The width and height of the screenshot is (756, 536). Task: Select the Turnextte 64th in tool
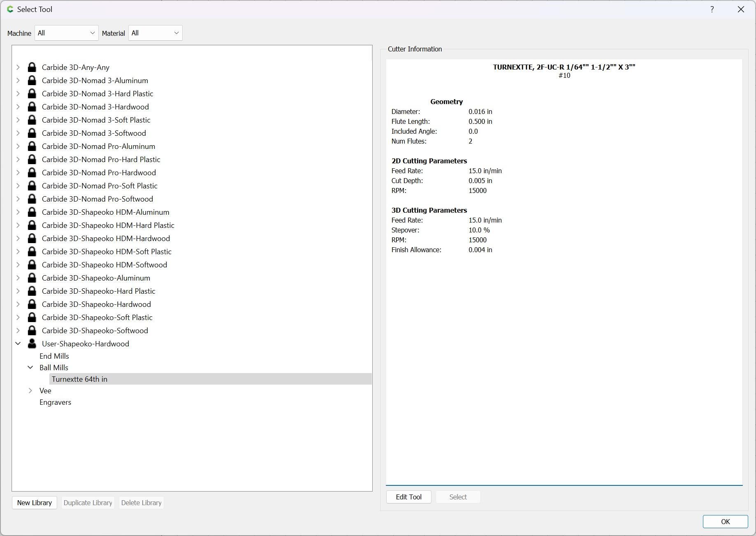point(211,379)
